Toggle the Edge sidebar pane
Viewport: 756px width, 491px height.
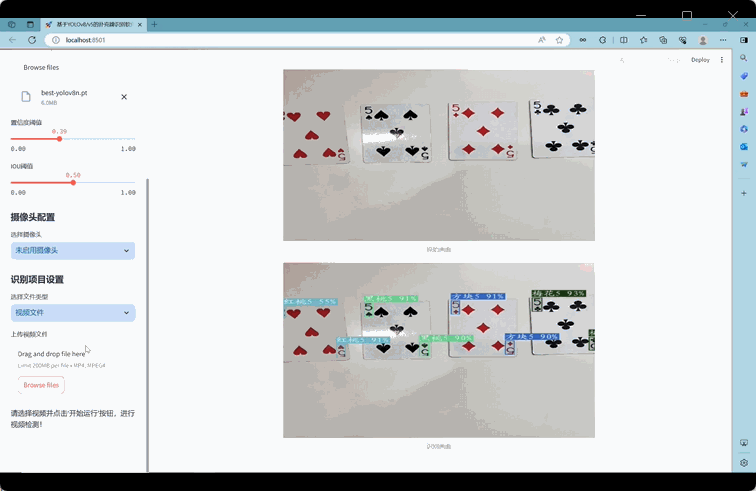tap(744, 40)
